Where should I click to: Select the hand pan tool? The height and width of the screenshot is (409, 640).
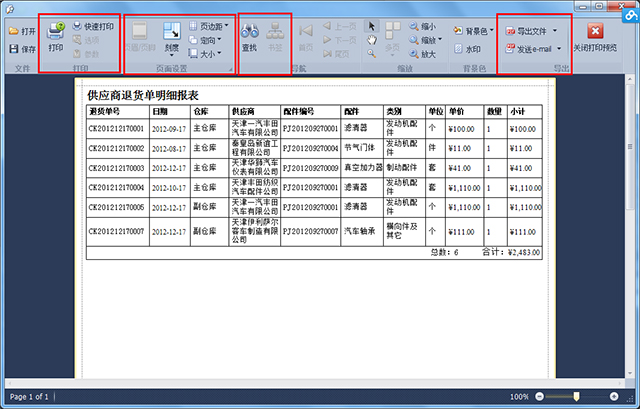pos(372,40)
